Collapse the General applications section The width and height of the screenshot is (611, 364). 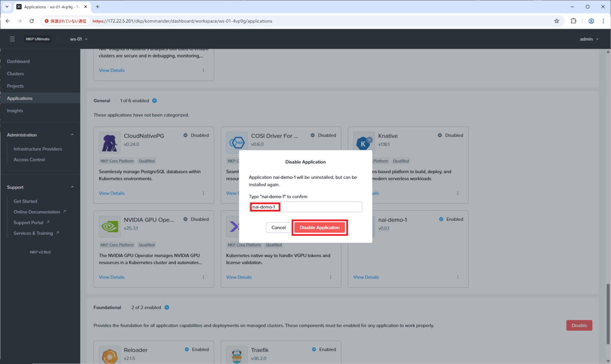(154, 101)
